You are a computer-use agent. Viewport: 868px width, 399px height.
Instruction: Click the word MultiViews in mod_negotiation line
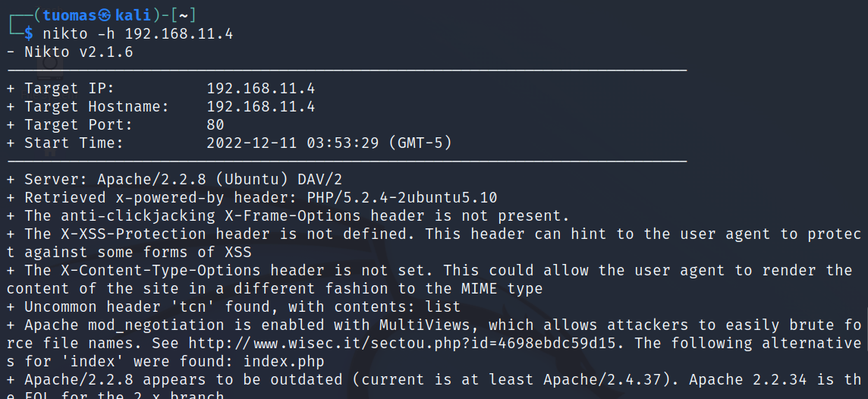point(425,325)
